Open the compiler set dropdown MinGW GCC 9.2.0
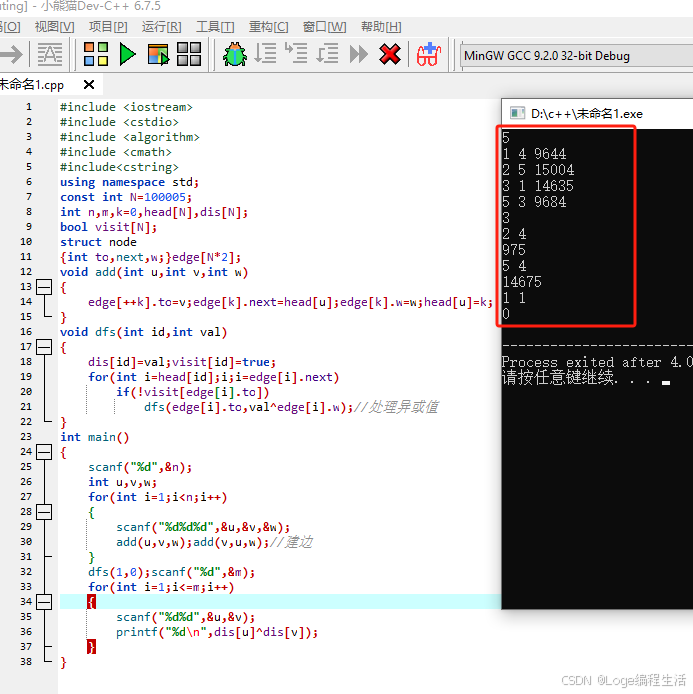Screen dimensions: 693x694 pos(576,56)
